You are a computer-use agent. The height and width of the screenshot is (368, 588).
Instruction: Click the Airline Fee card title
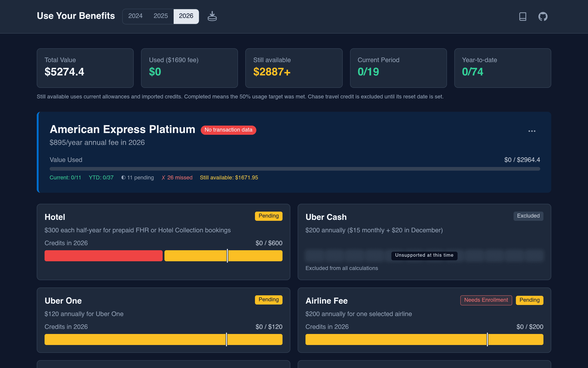click(x=327, y=301)
